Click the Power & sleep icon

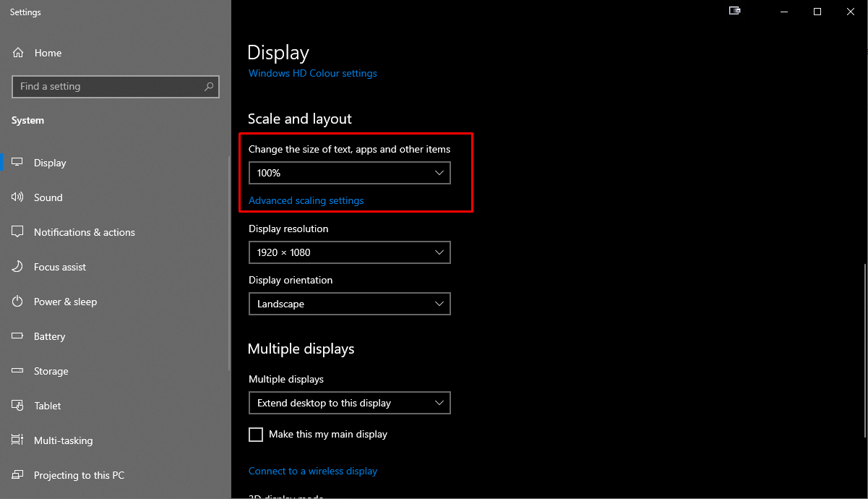tap(18, 302)
